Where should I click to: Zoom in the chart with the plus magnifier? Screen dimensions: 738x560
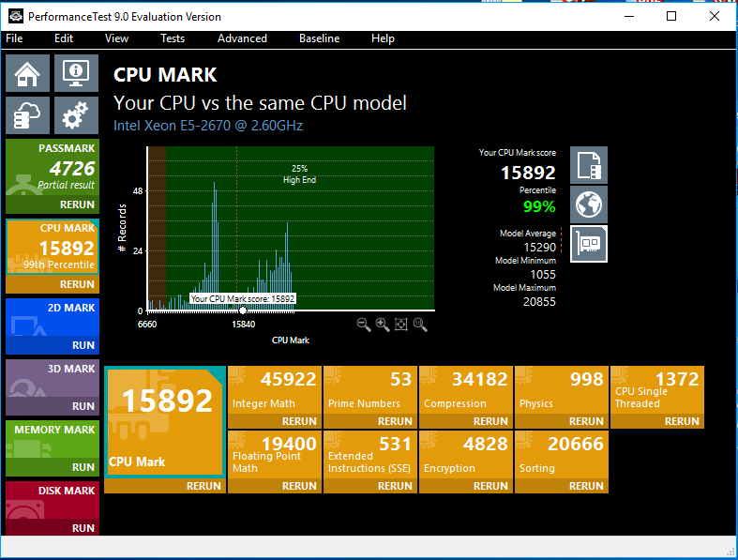[383, 325]
